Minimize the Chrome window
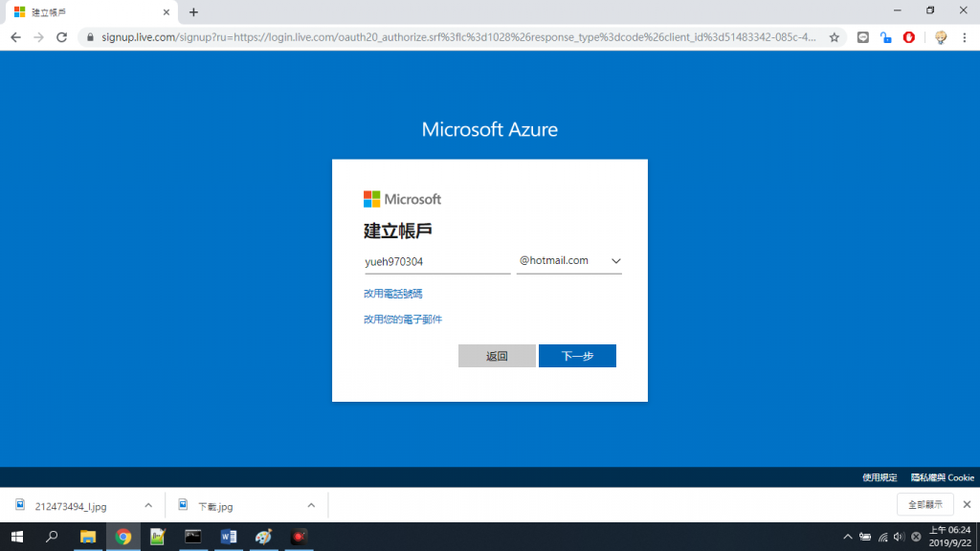 click(898, 11)
